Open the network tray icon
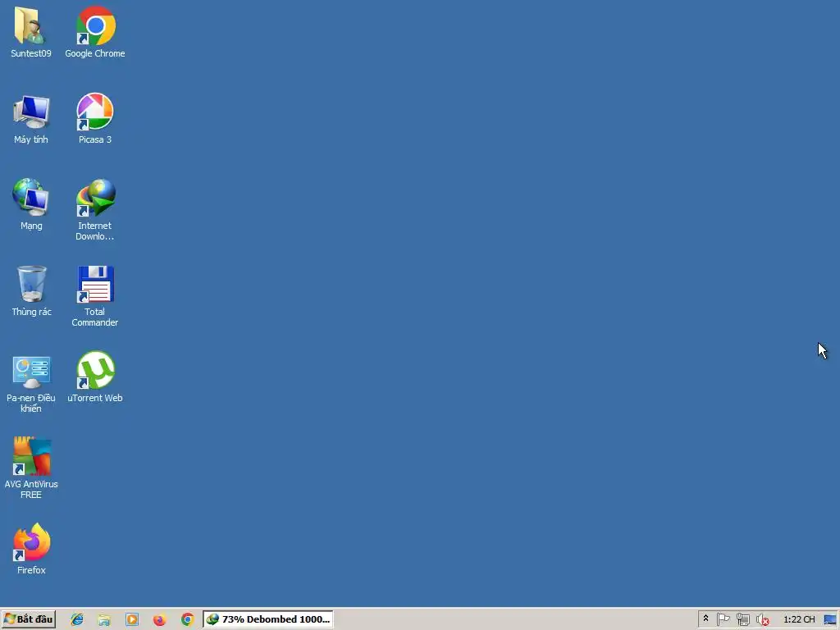Screen dimensions: 840x630 [x=742, y=620]
